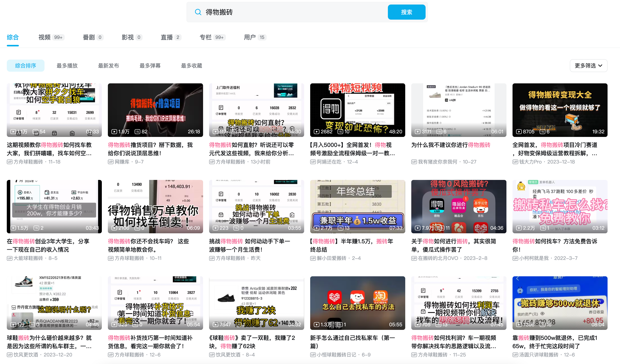The image size is (620, 364).
Task: Click danmaku icon on the 04:36 video
Action: pyautogui.click(x=441, y=228)
